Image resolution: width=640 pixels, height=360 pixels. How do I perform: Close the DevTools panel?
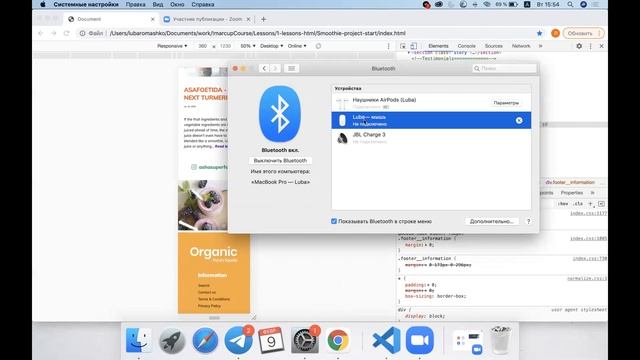[x=601, y=46]
